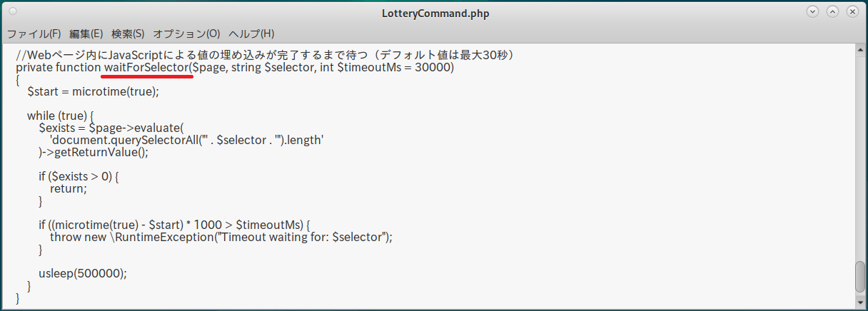868x311 pixels.
Task: Click the scrollbar up arrow
Action: pos(861,50)
